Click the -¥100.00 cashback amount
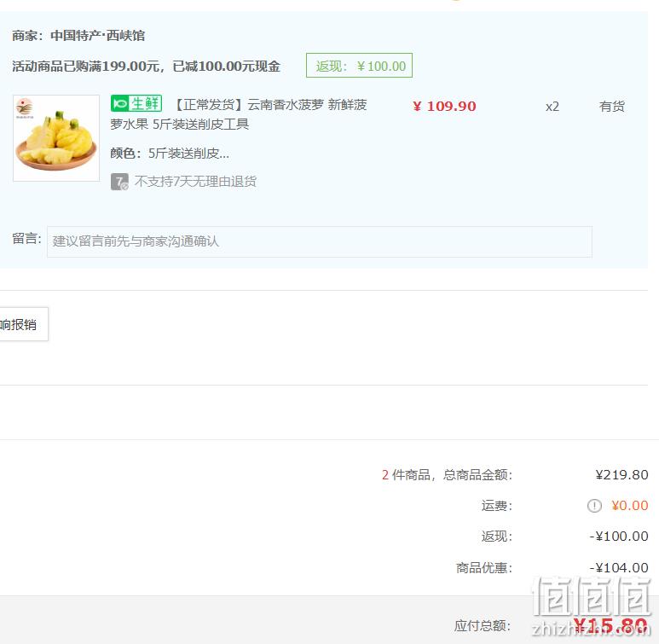This screenshot has height=644, width=659. pos(619,537)
